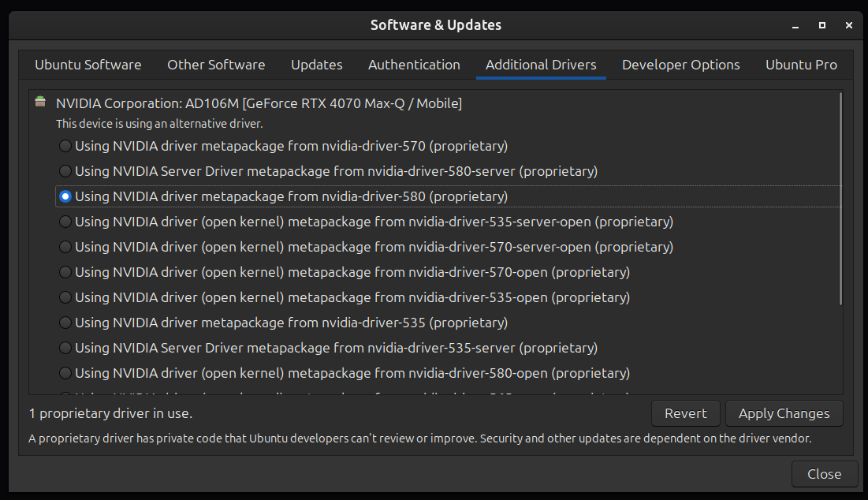Open the Authentication tab
Screen dimensions: 868x500
pyautogui.click(x=414, y=65)
